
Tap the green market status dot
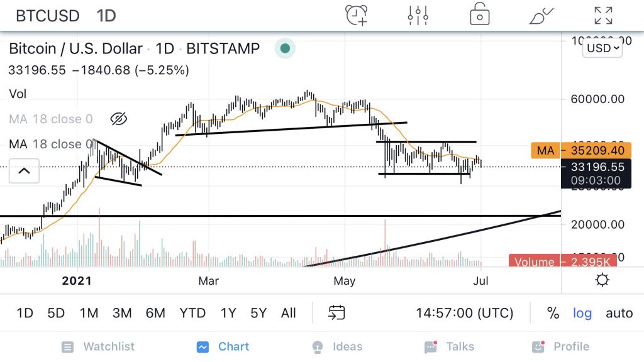[x=285, y=48]
